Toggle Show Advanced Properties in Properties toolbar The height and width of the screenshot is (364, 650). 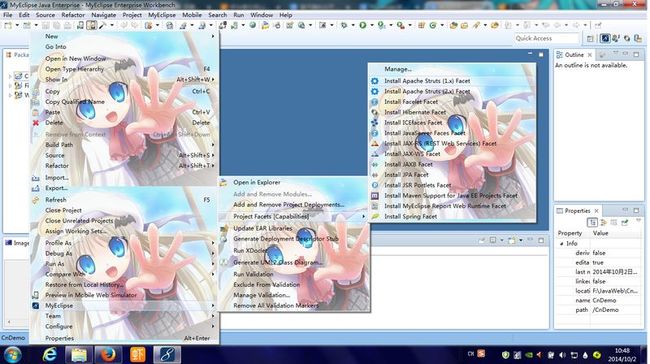[x=604, y=223]
